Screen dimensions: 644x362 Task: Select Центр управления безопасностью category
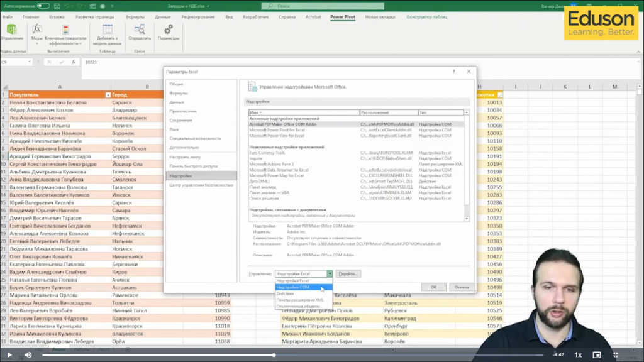(201, 185)
